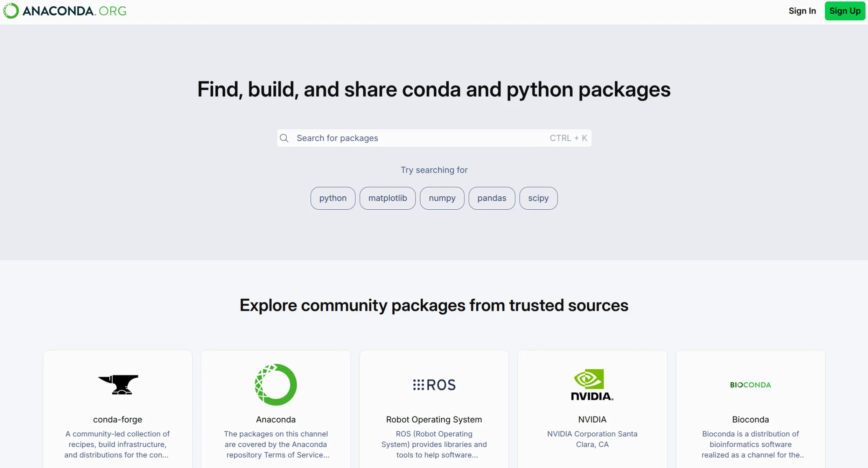Click the green Sign Up button
Screen dimensions: 868x468
[x=845, y=11]
